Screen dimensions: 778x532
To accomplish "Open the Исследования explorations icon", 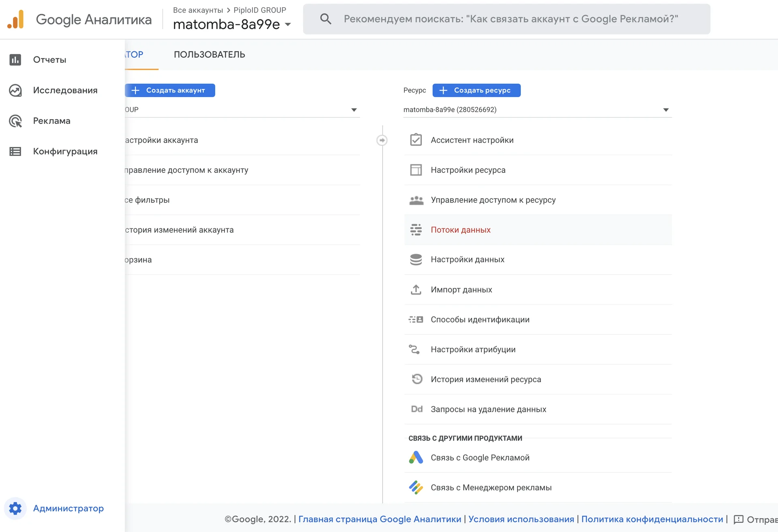I will click(15, 90).
